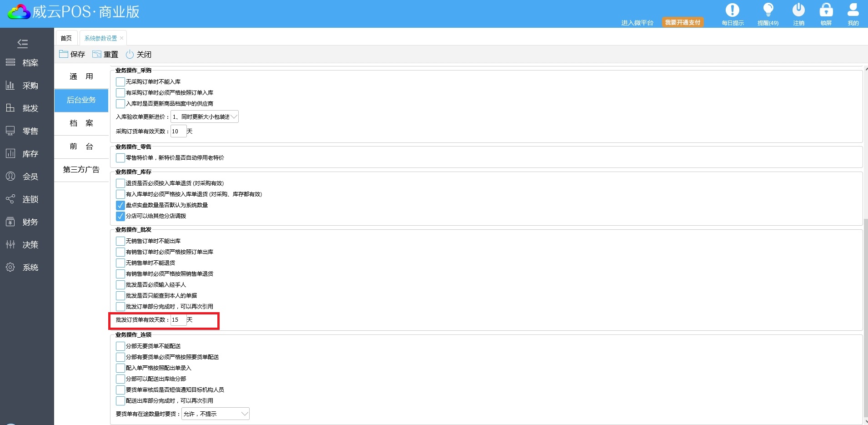Open the 提醒(49) lightbulb reminders
868x425 pixels.
[768, 11]
